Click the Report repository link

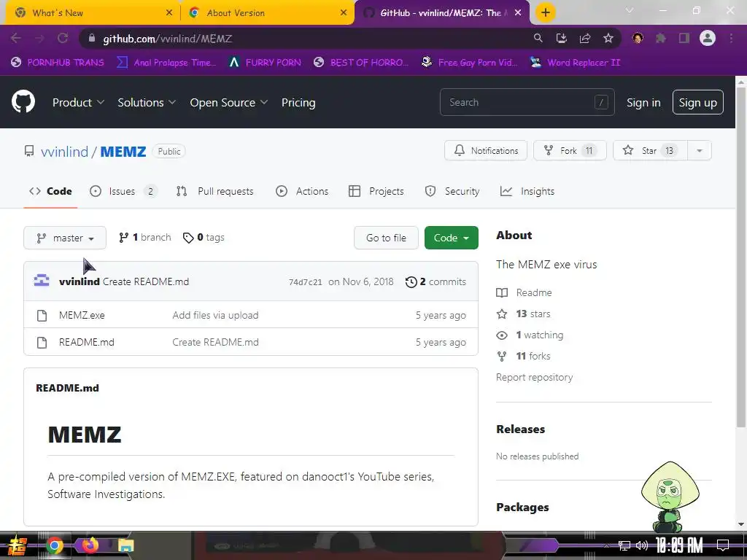pyautogui.click(x=534, y=377)
